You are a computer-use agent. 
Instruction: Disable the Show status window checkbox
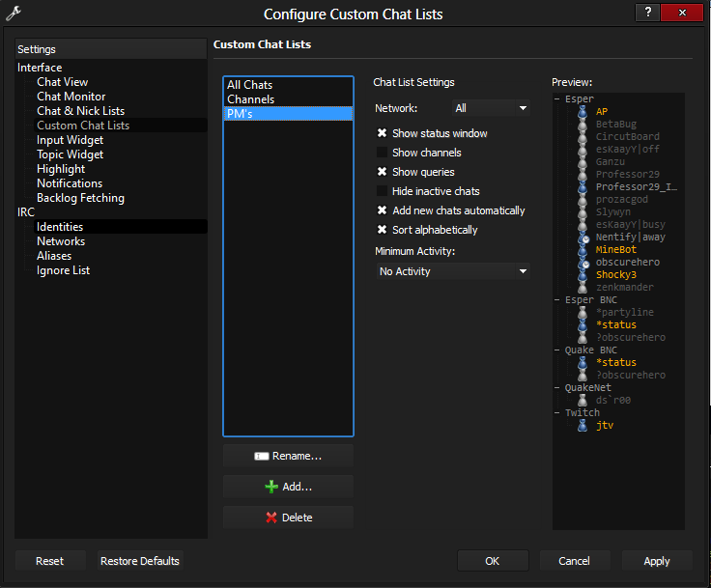(383, 133)
